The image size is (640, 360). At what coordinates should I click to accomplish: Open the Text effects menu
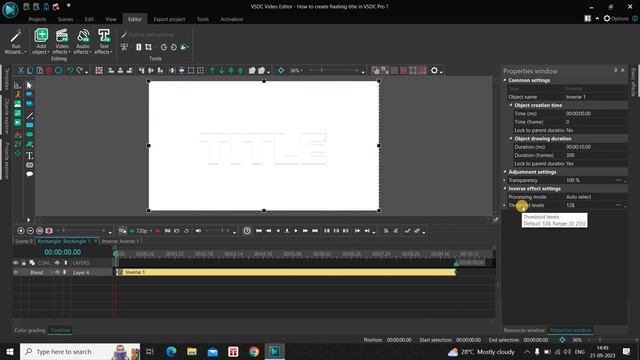104,41
